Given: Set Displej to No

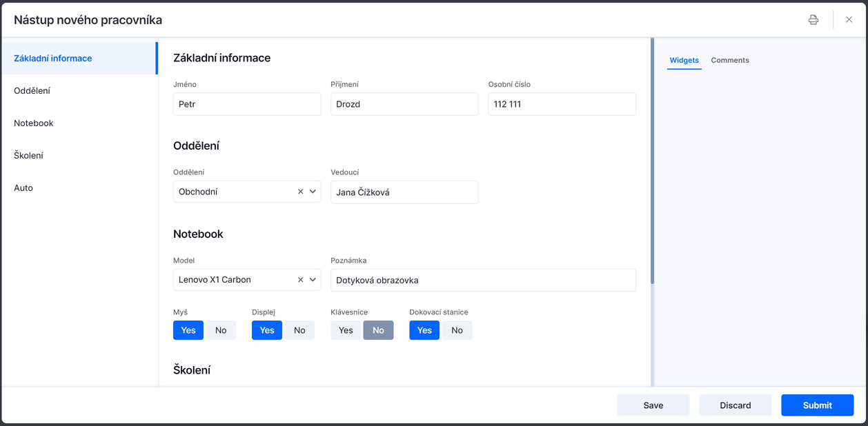Looking at the screenshot, I should tap(299, 330).
